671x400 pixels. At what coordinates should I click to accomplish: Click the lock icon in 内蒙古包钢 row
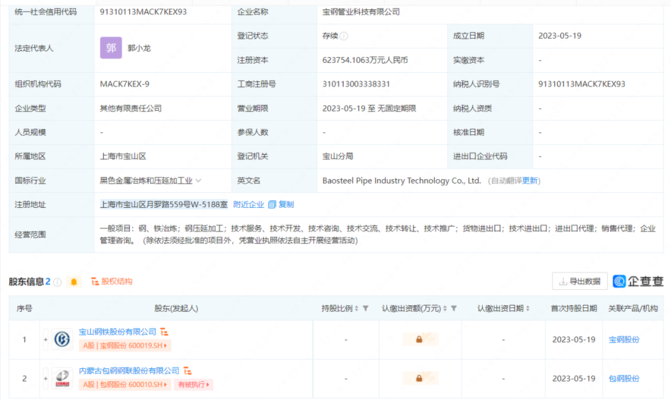[418, 378]
